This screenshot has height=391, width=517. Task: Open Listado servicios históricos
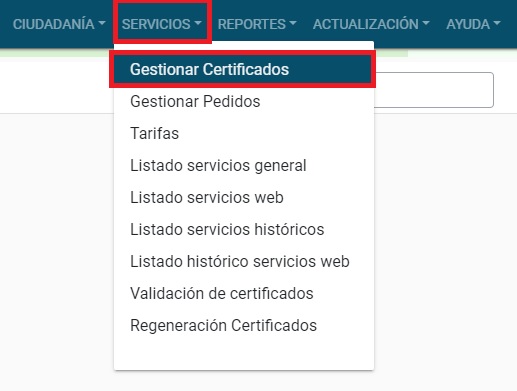pyautogui.click(x=244, y=229)
